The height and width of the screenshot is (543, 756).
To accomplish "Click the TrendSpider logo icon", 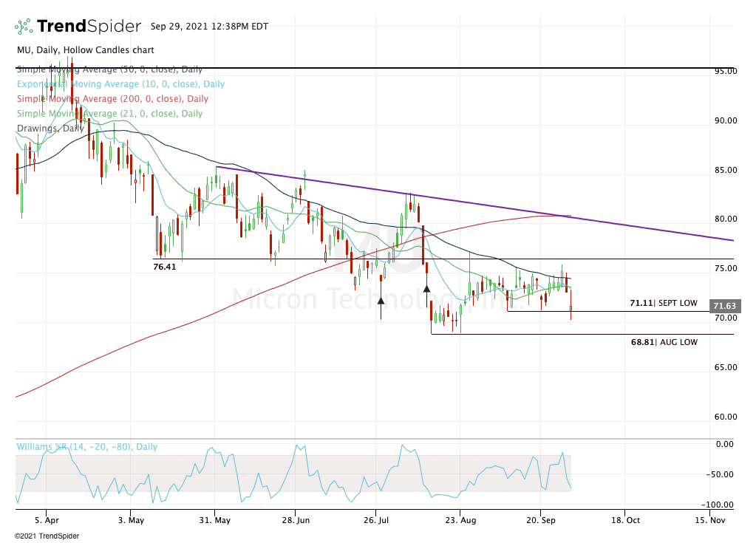I will 23,26.
